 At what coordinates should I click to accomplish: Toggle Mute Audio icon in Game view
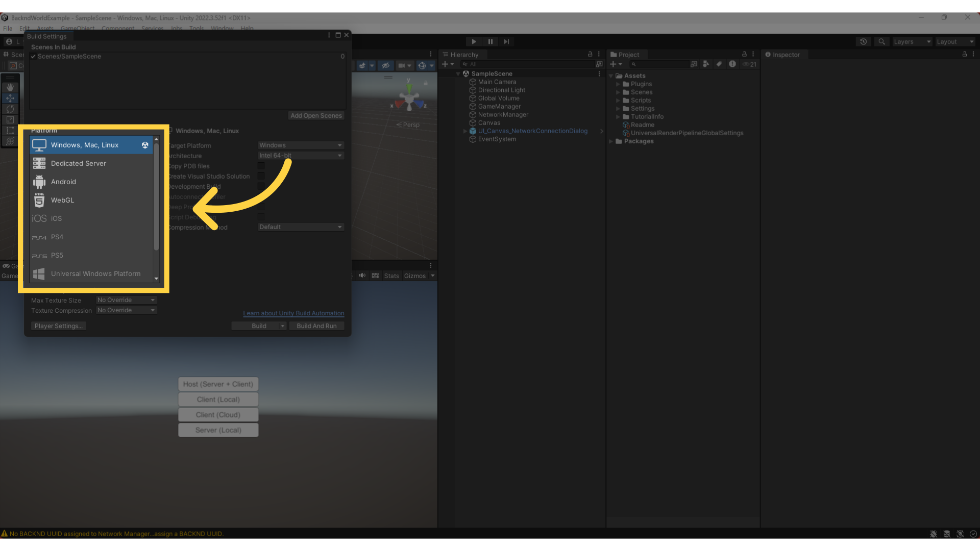[362, 276]
